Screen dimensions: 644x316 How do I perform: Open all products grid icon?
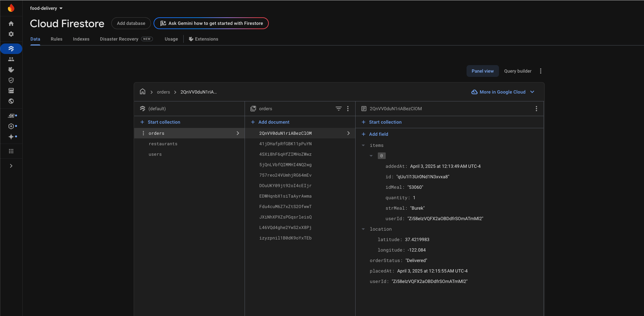(x=11, y=151)
